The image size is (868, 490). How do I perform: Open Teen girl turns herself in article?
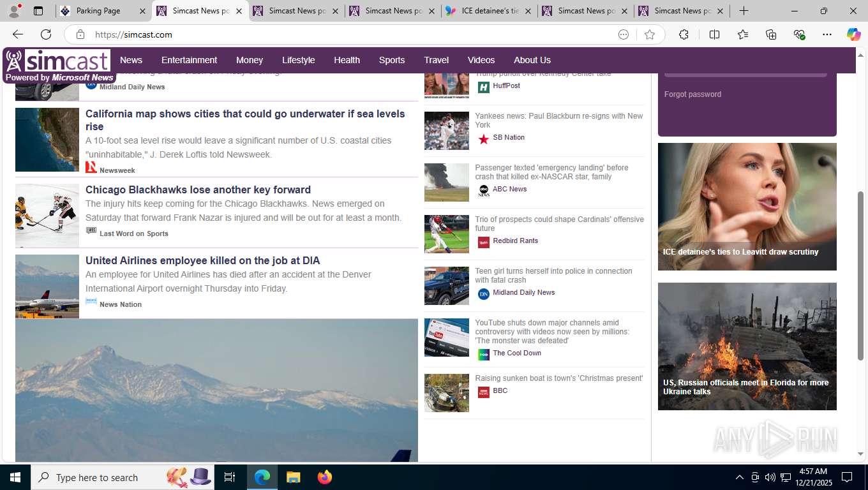(553, 276)
